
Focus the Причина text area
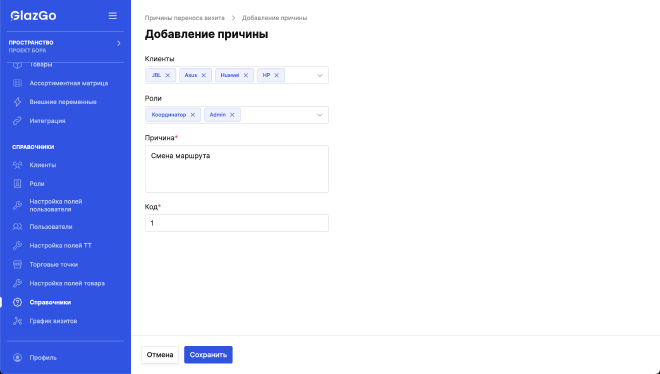(237, 169)
